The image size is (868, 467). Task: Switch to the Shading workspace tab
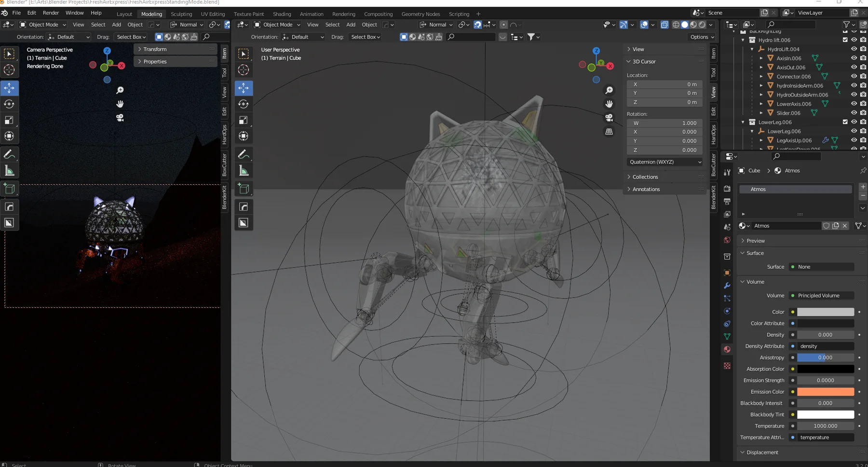[x=282, y=14]
